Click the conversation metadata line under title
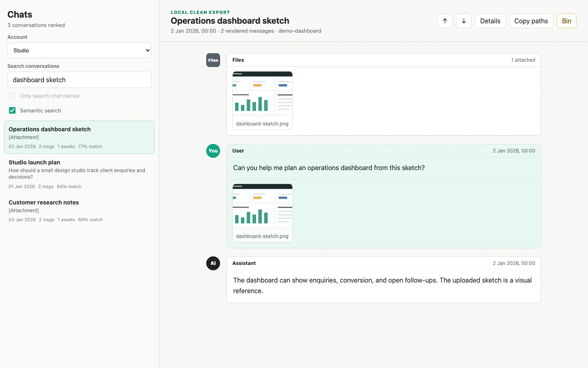The image size is (588, 368). tap(246, 31)
